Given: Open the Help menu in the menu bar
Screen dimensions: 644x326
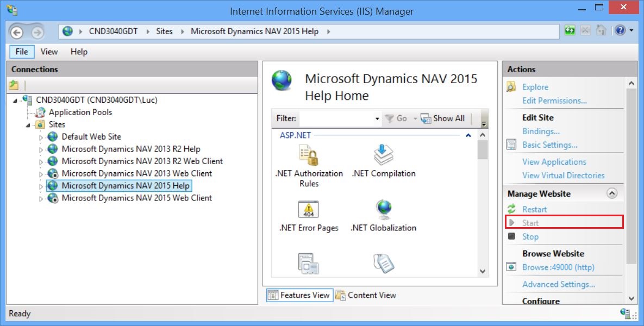Looking at the screenshot, I should (x=79, y=52).
